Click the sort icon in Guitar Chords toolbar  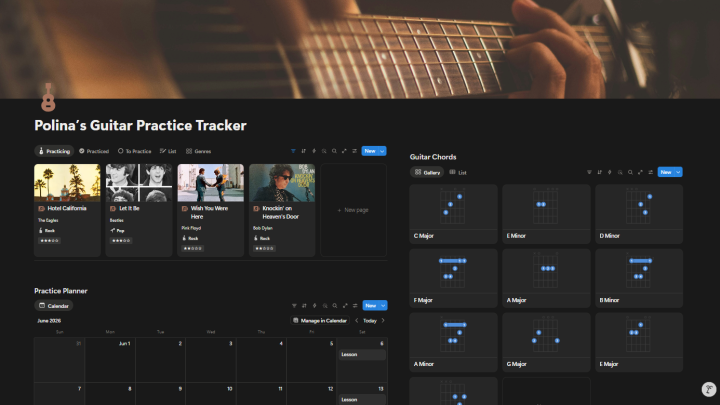pos(599,172)
